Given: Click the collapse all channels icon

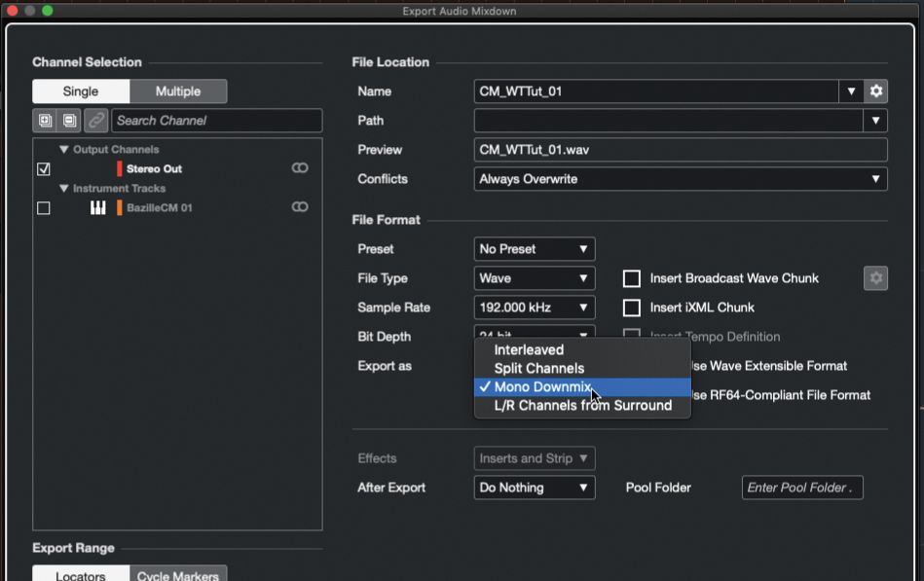Looking at the screenshot, I should pos(69,121).
